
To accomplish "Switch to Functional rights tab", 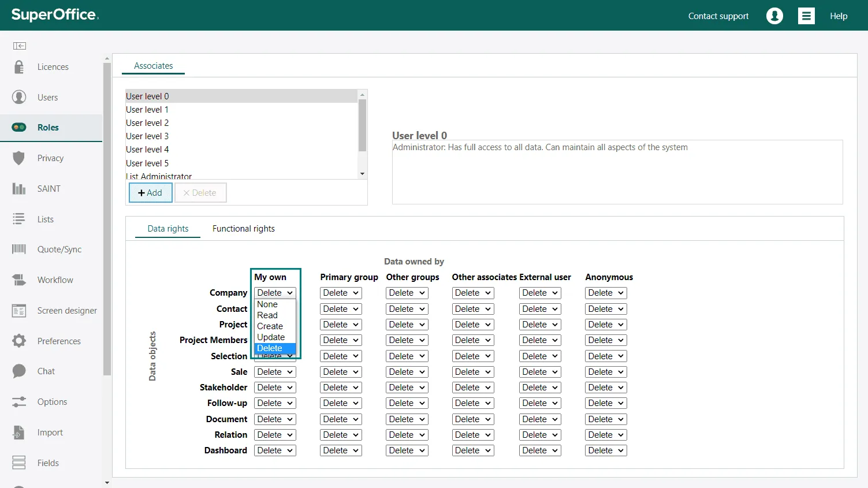I will [243, 229].
